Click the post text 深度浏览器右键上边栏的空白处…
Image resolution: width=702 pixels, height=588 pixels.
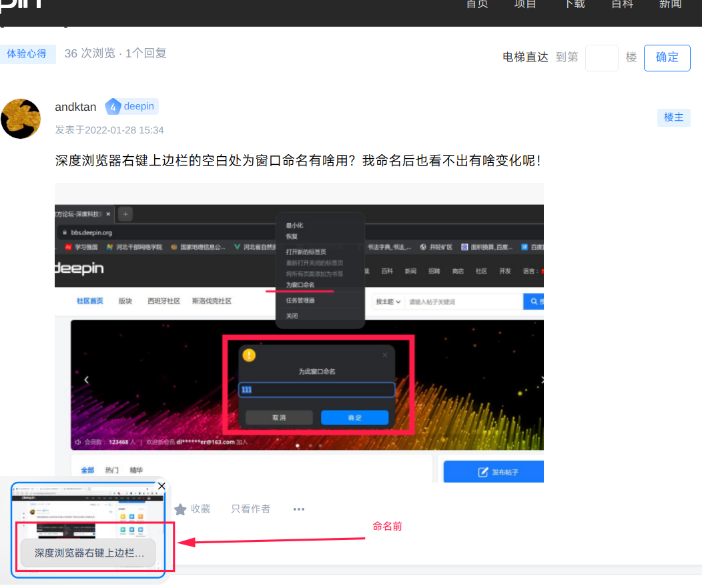tap(298, 161)
